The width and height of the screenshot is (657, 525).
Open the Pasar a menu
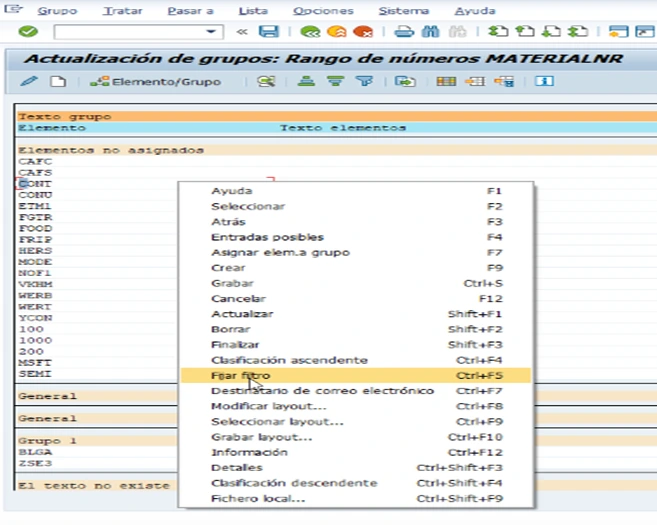coord(191,10)
